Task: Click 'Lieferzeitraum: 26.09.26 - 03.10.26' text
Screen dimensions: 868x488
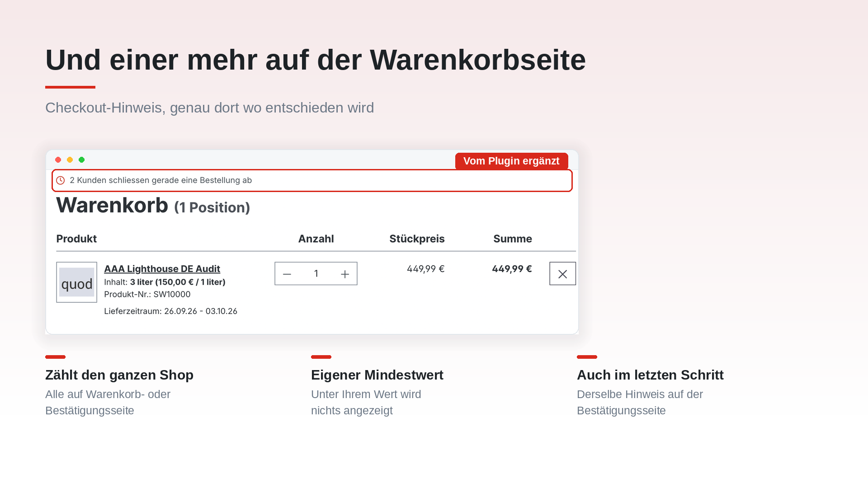Action: (x=170, y=311)
